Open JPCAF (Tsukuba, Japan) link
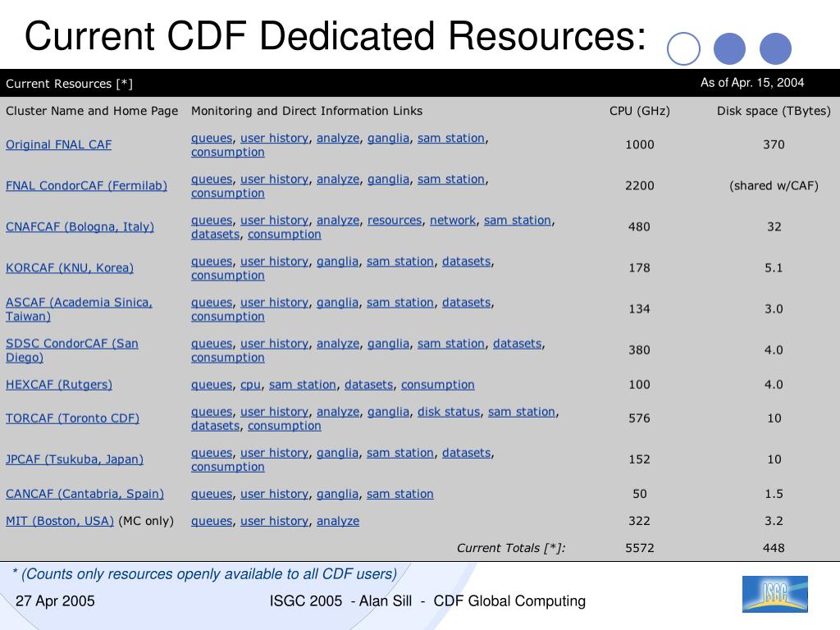This screenshot has width=840, height=630. click(x=75, y=459)
